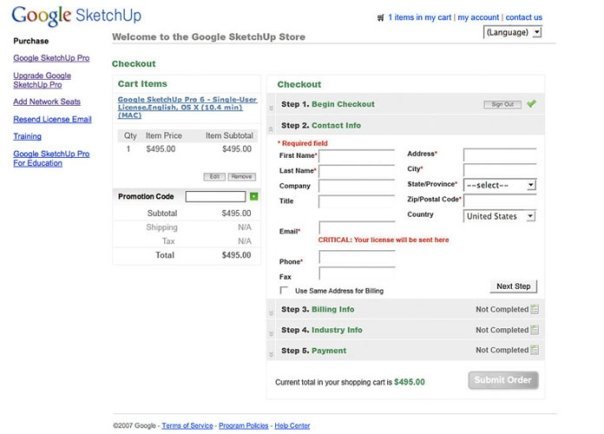Viewport: 604px width, 434px height.
Task: Open Add Network Seats link
Action: tap(47, 102)
